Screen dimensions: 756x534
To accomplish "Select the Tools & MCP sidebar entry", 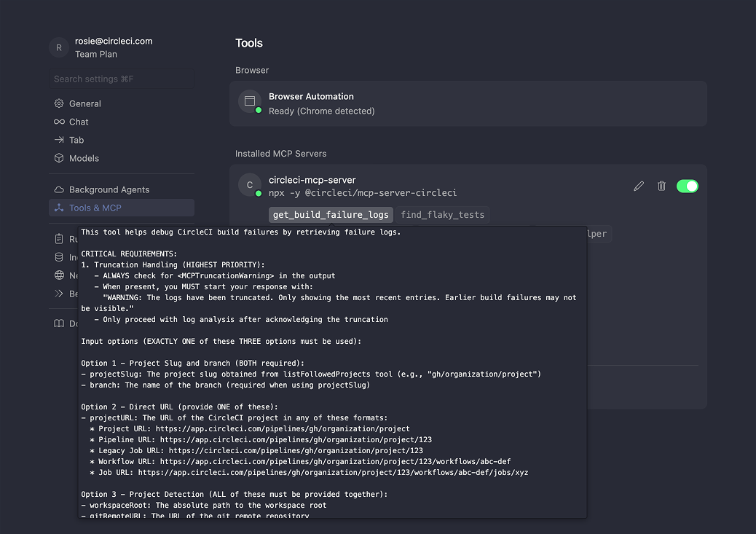I will point(95,208).
